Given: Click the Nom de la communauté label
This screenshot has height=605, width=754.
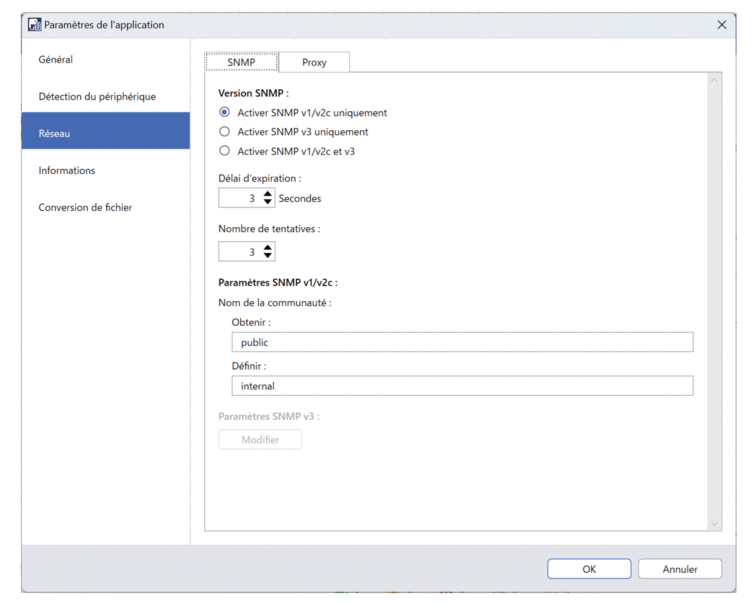Looking at the screenshot, I should [x=275, y=303].
